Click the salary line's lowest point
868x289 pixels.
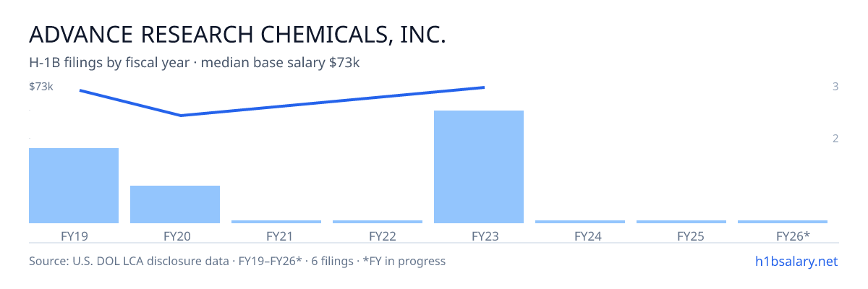click(x=181, y=116)
